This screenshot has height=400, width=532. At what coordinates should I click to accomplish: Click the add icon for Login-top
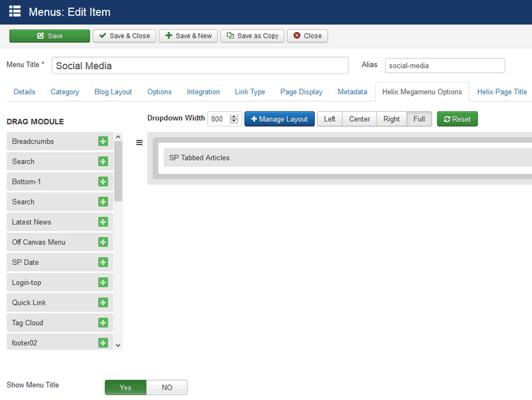pyautogui.click(x=103, y=282)
